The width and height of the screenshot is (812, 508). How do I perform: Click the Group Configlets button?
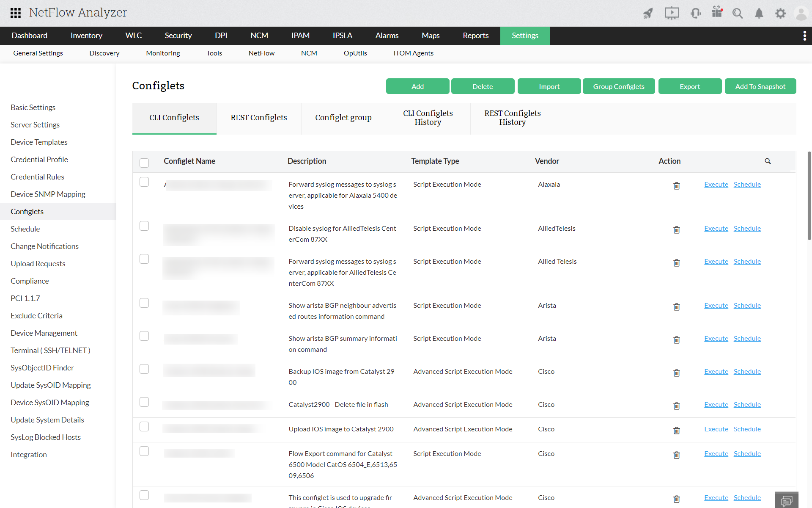618,86
